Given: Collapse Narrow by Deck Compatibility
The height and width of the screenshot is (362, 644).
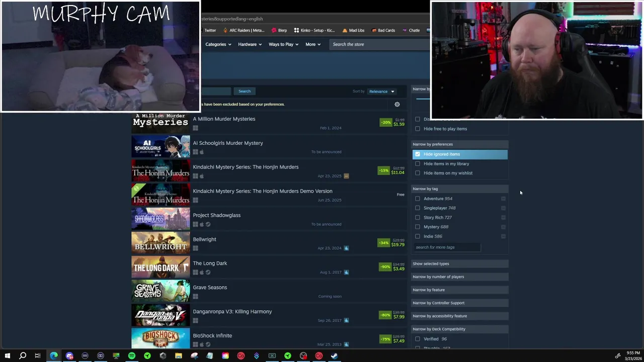Looking at the screenshot, I should (x=460, y=329).
